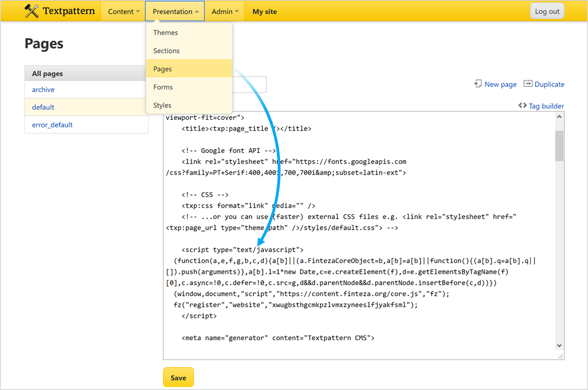Collapse the Presentation dropdown menu
This screenshot has width=588, height=390.
click(x=175, y=11)
